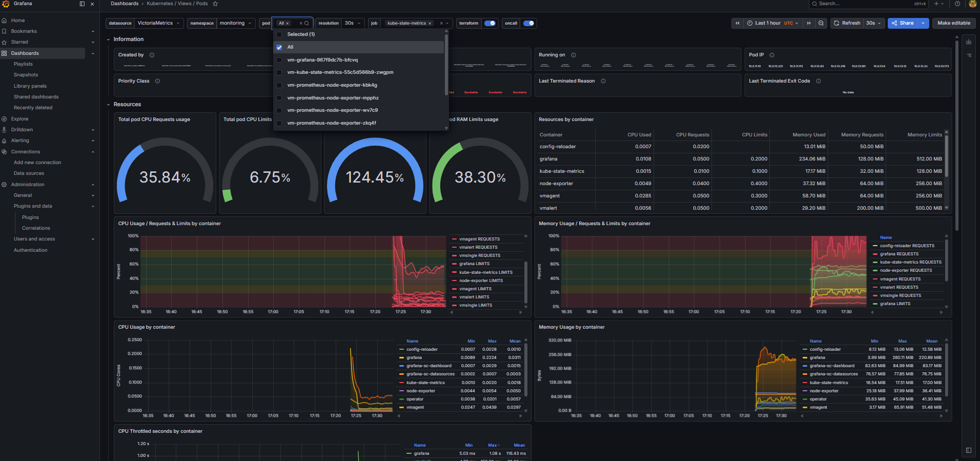Show info icon for Pod IP panel
Image resolution: width=980 pixels, height=461 pixels.
coord(772,55)
